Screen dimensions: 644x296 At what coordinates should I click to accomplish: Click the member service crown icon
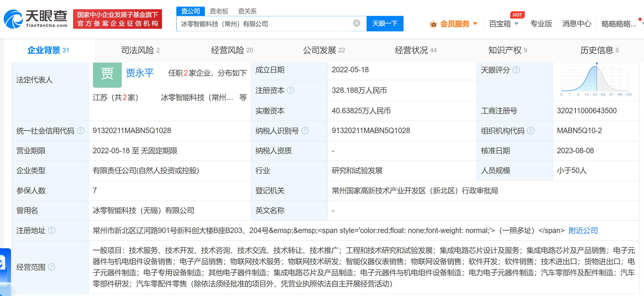coord(433,24)
